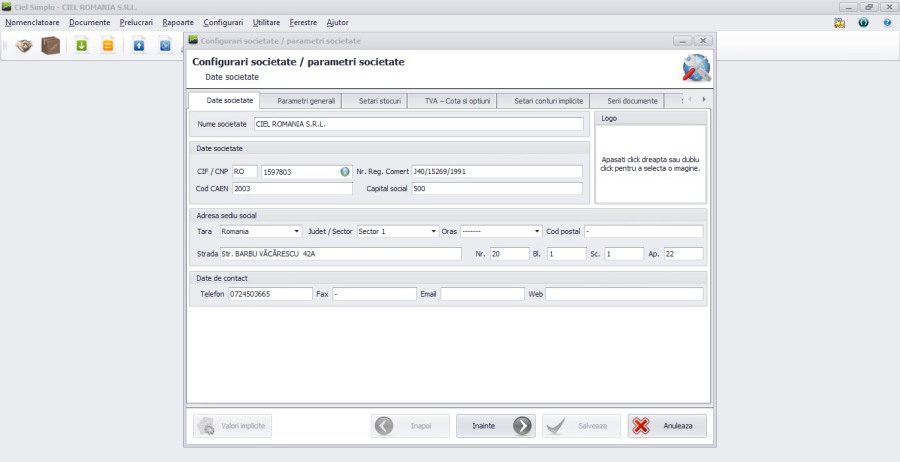Click the Nume societate text field

417,125
